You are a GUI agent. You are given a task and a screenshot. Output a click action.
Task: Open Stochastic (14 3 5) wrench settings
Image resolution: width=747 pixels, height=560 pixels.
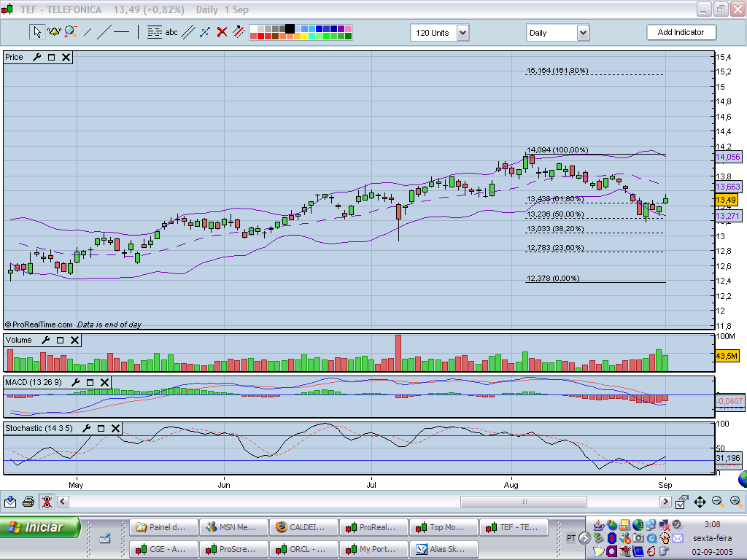tap(86, 428)
